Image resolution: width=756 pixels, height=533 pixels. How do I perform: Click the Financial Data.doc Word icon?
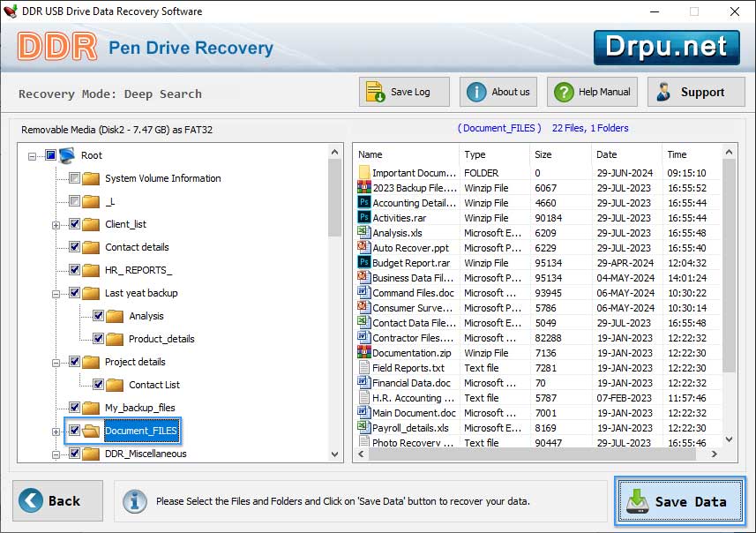point(363,382)
